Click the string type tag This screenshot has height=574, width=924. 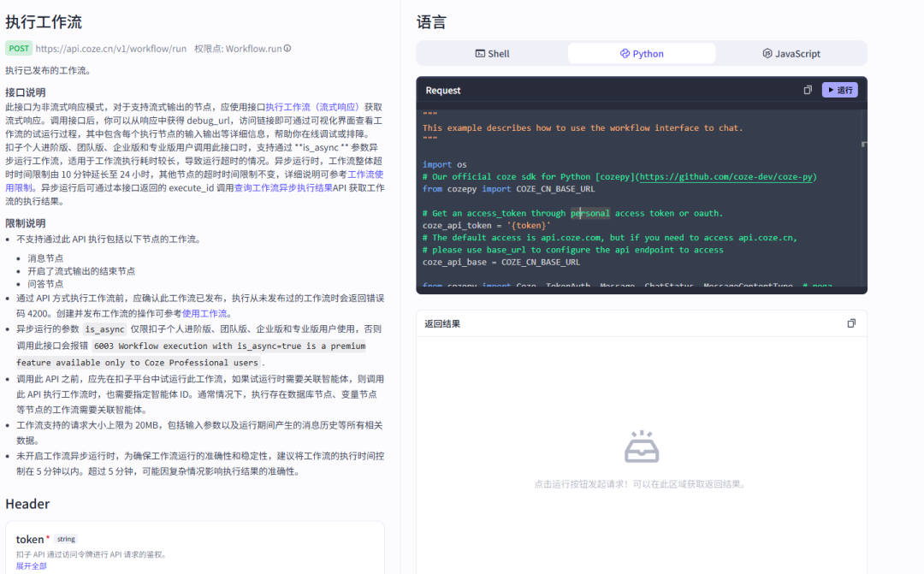click(66, 539)
